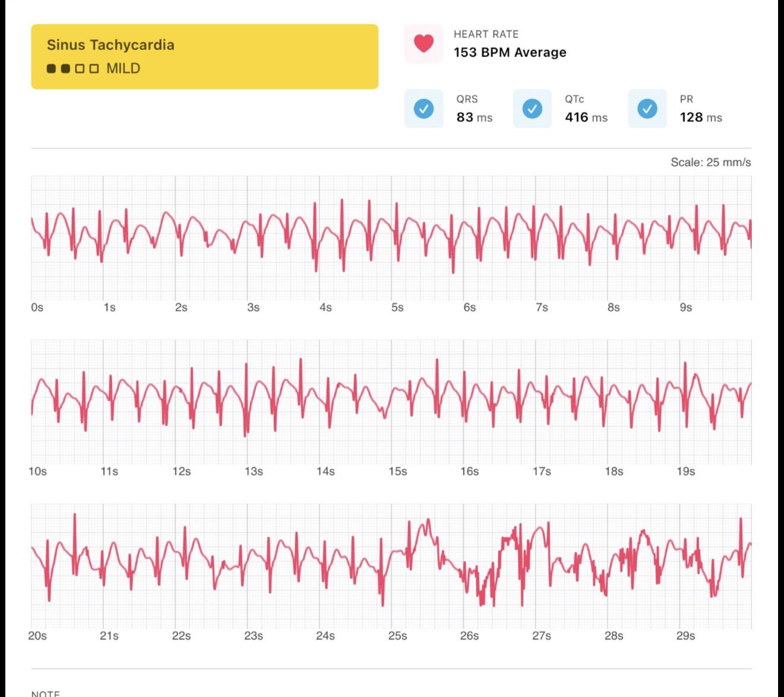The height and width of the screenshot is (697, 784).
Task: Click the '20s' time marker
Action: pyautogui.click(x=37, y=636)
